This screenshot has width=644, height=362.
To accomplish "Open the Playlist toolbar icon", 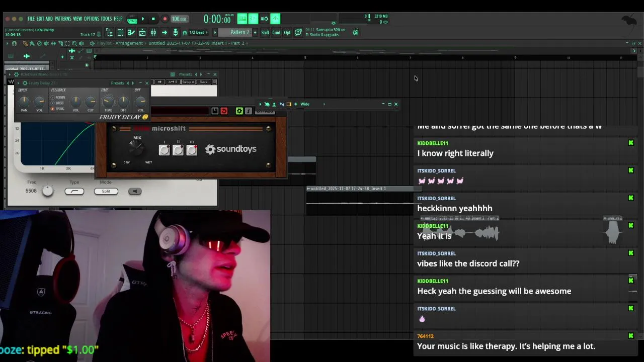I will pyautogui.click(x=142, y=33).
